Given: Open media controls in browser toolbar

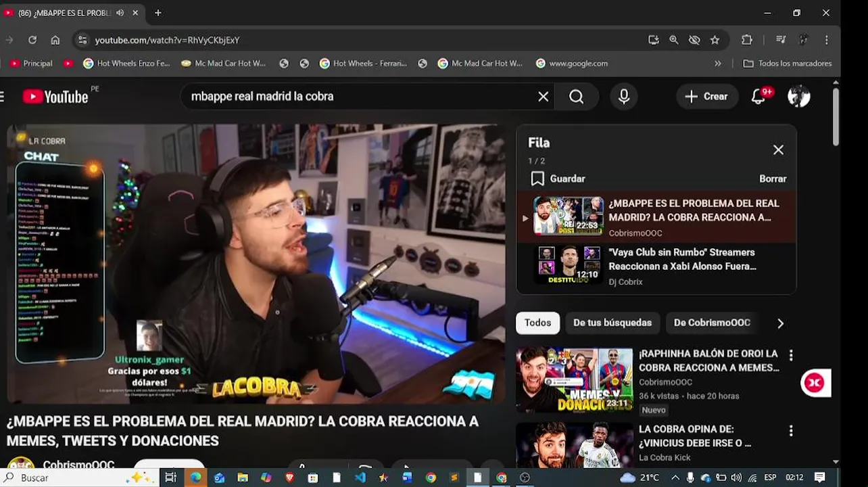Looking at the screenshot, I should click(x=781, y=40).
